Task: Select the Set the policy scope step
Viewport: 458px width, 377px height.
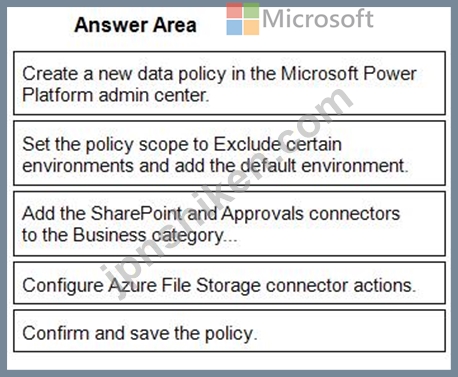Action: [229, 153]
